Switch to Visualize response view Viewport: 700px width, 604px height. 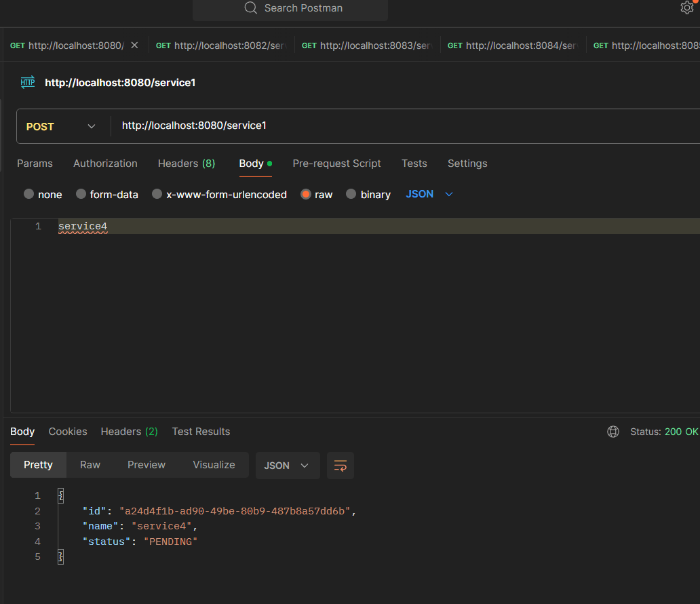[214, 465]
